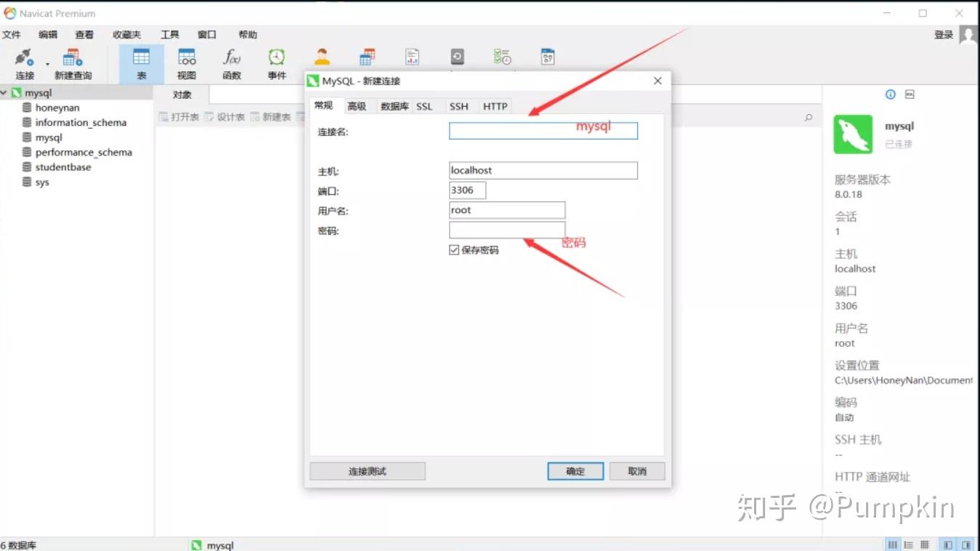Switch to the 数据库 tab in dialog
This screenshot has width=980, height=551.
click(394, 106)
